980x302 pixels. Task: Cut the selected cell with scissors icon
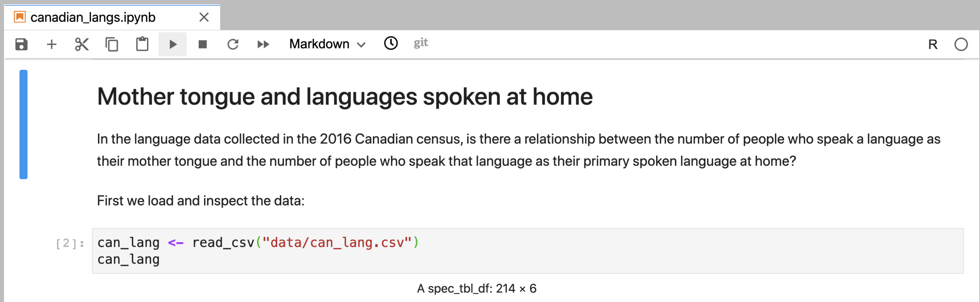pyautogui.click(x=82, y=44)
